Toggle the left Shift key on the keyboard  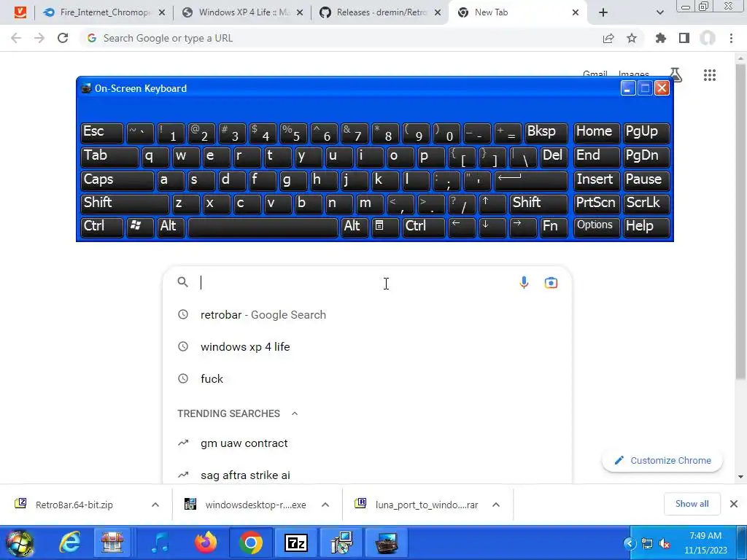(x=125, y=204)
